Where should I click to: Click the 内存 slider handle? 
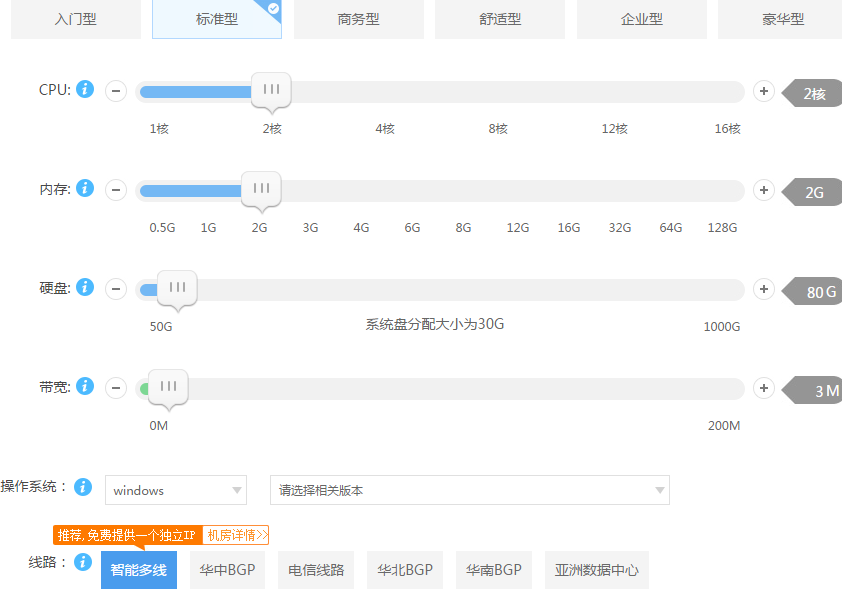coord(261,190)
